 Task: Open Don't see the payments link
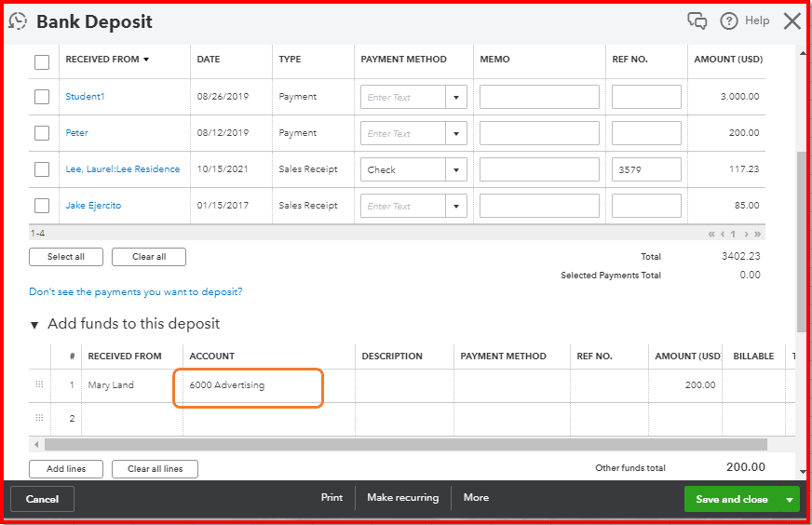coord(136,292)
